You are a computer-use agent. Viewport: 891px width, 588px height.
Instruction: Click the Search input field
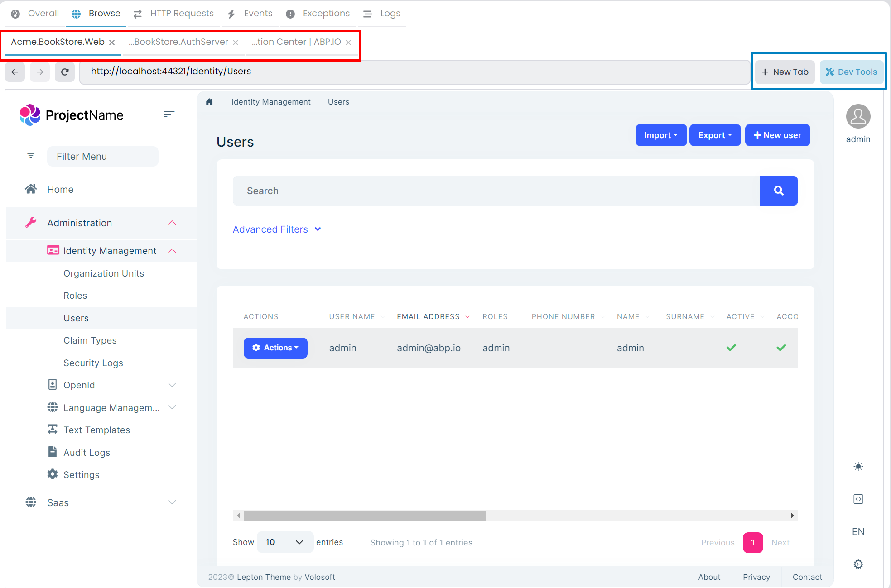point(496,191)
